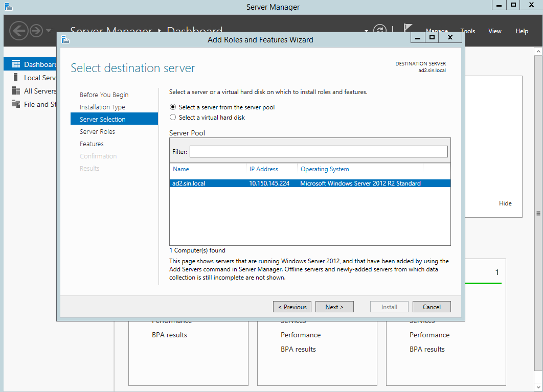
Task: Choose Select a virtual hard disk option
Action: pos(173,118)
